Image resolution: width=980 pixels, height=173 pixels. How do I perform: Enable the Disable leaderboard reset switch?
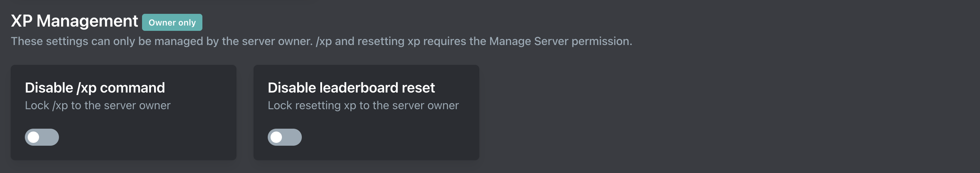284,137
